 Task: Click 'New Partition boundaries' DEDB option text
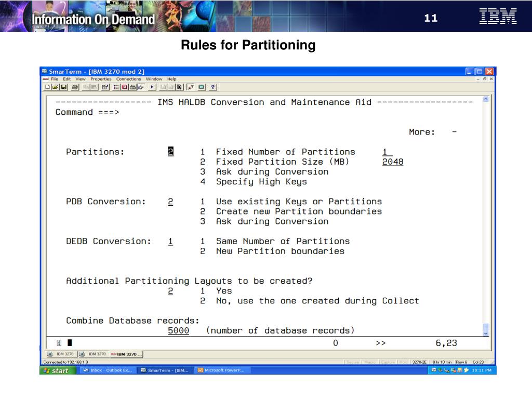(x=280, y=251)
